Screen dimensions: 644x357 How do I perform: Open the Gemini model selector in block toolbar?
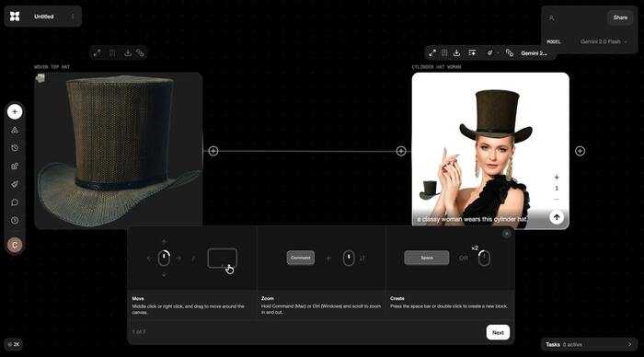534,53
